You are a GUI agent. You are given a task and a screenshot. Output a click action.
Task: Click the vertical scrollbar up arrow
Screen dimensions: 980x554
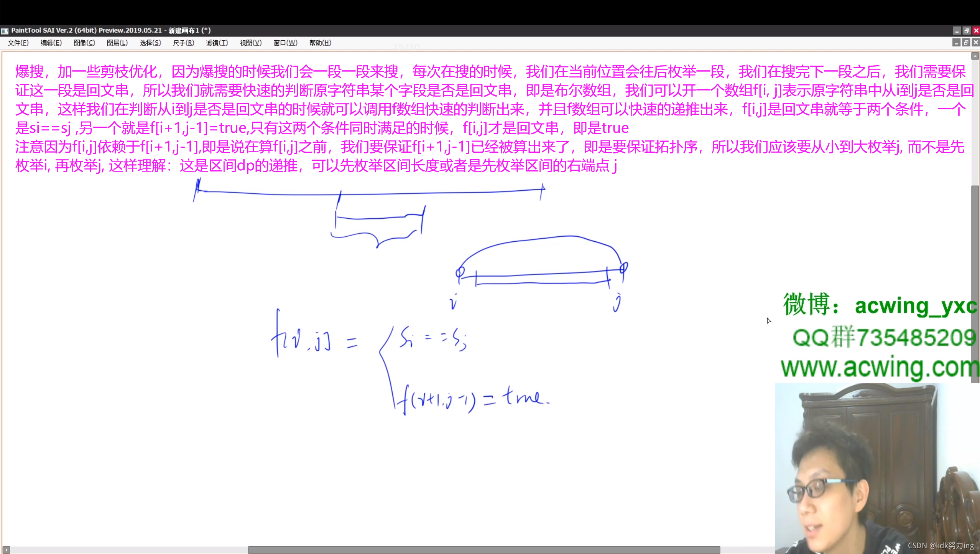click(x=975, y=56)
